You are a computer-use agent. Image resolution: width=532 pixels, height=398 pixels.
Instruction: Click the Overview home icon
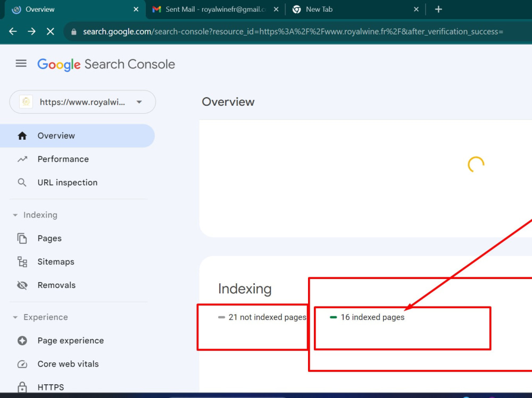[22, 136]
